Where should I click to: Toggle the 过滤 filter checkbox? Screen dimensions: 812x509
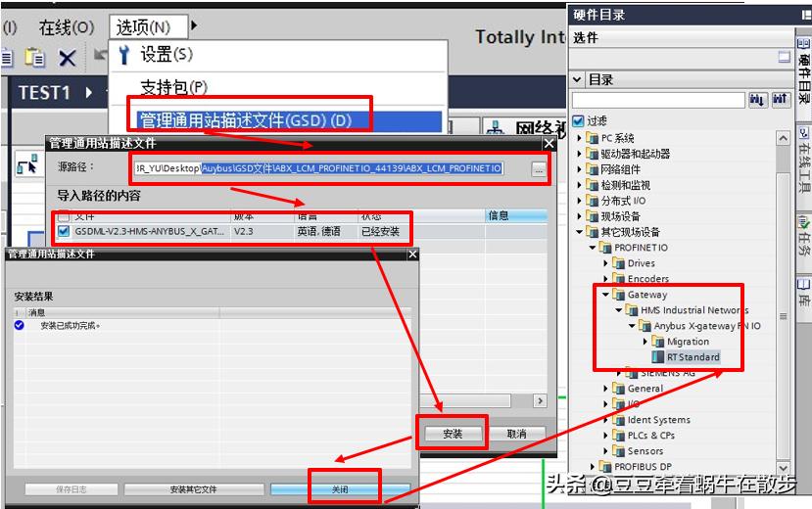(x=578, y=121)
